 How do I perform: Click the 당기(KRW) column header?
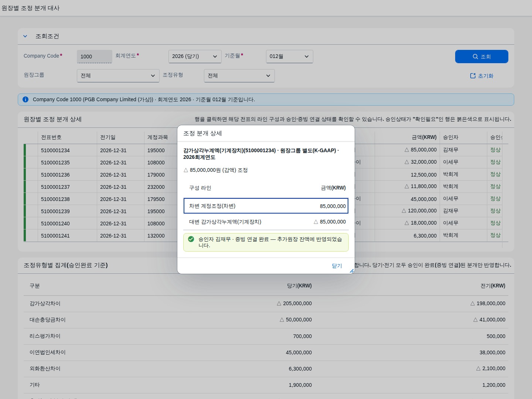(x=299, y=286)
